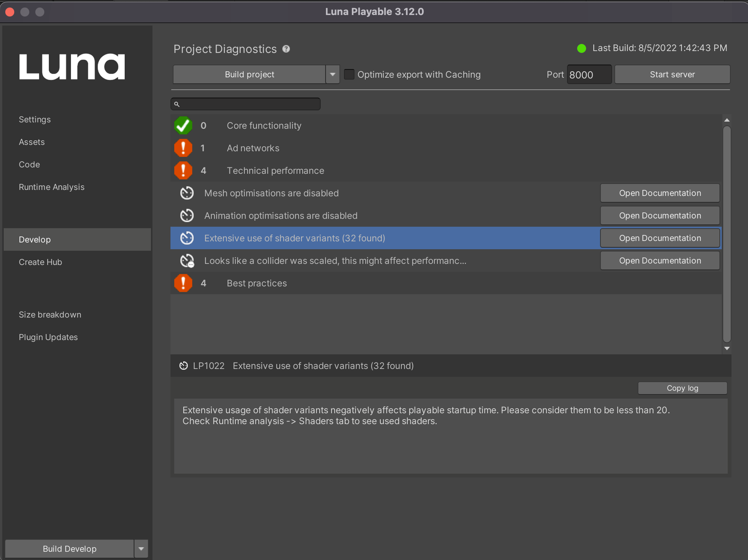Click the Last Build timestamp text
Screen dimensions: 748x560
(660, 48)
